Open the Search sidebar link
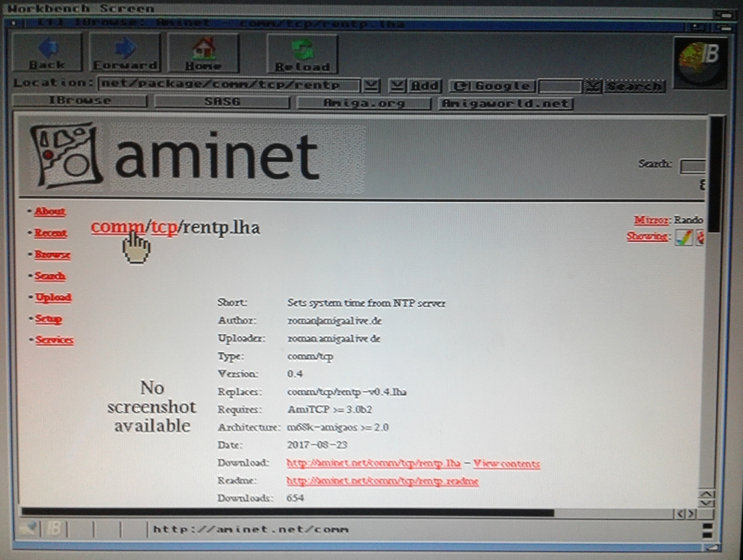743x560 pixels. pos(50,276)
